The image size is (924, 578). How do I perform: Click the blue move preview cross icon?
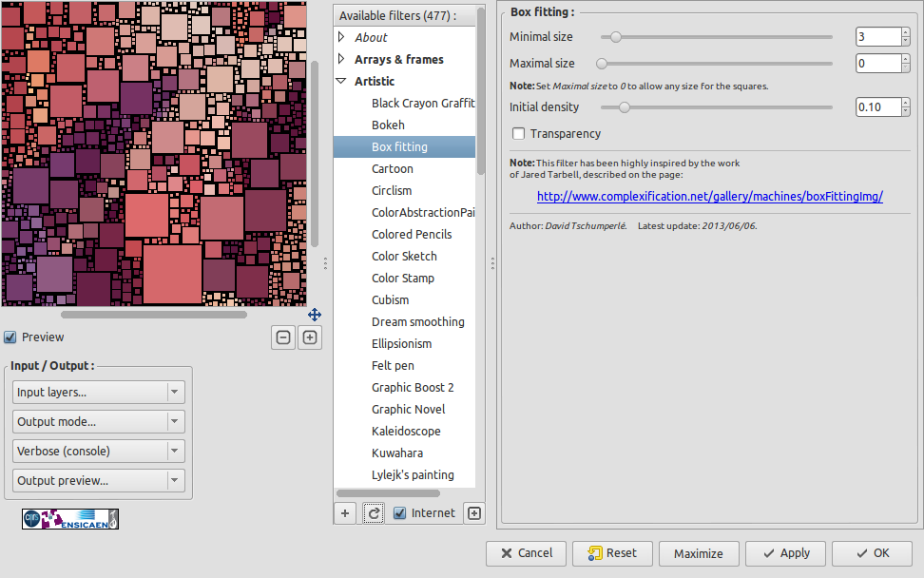click(315, 315)
